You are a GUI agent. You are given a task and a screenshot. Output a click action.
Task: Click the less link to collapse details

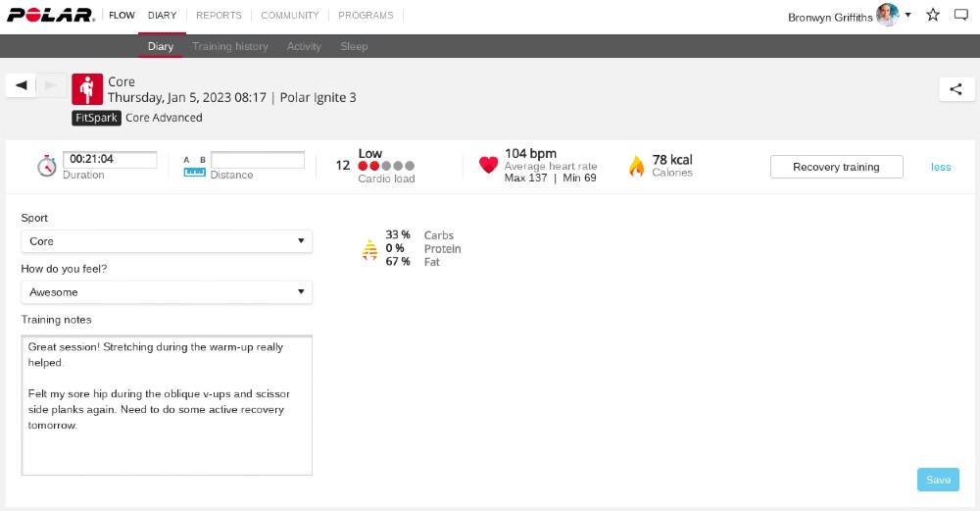coord(941,167)
